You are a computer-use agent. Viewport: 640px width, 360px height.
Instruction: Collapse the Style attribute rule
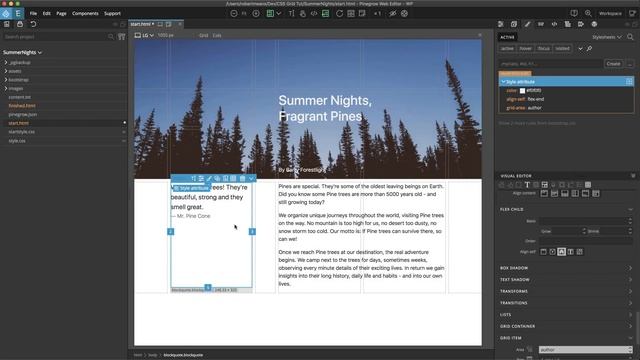click(x=503, y=82)
